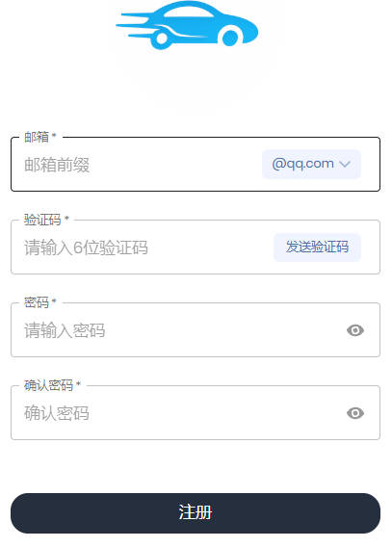Open the @qq.com email domain dropdown

[x=311, y=164]
